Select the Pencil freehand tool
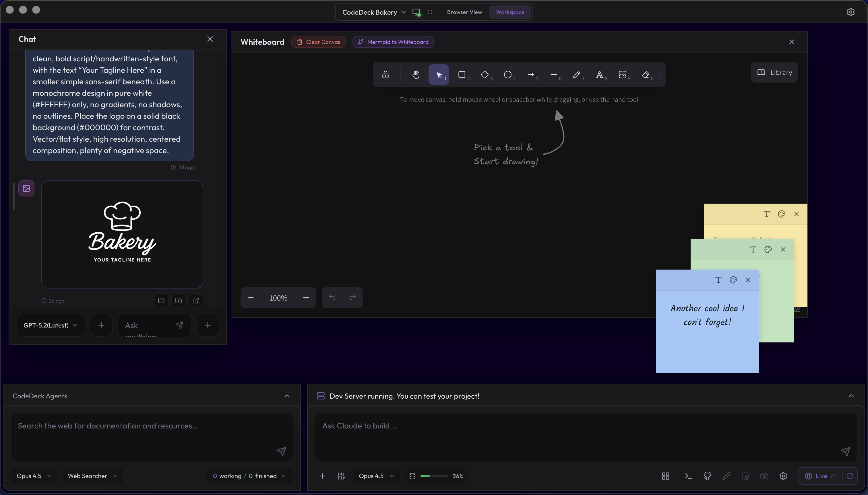The image size is (868, 495). coord(576,75)
